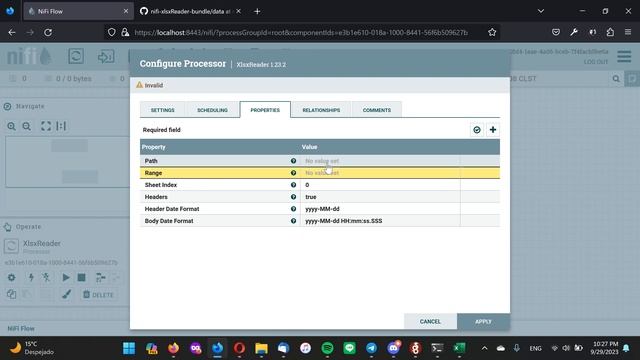Click the change color brush icon
Viewport: 640px width, 360px height.
tap(67, 294)
